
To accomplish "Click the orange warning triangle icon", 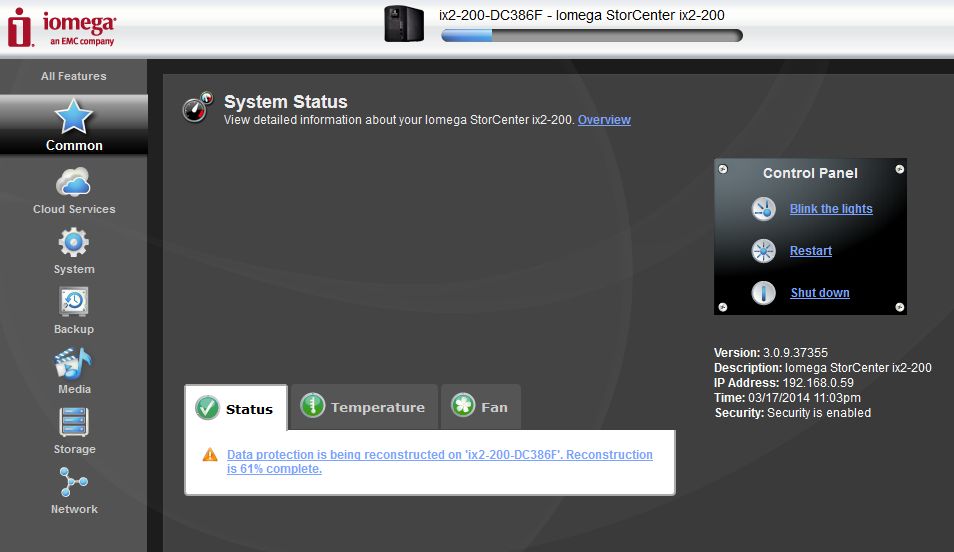I will click(210, 455).
